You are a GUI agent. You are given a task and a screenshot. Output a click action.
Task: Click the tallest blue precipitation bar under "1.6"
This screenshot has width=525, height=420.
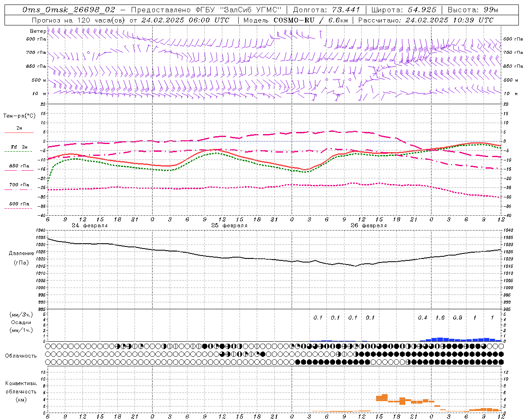440,339
